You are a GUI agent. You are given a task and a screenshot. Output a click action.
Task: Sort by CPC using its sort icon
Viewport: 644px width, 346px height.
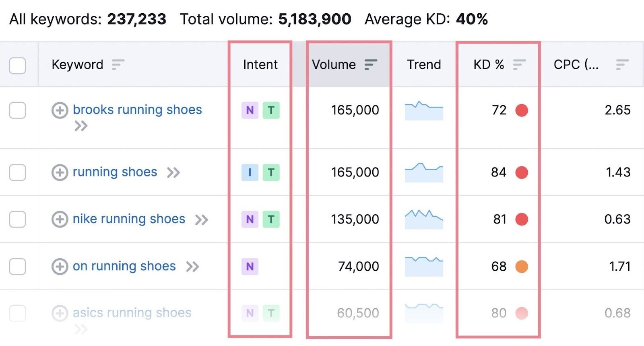pos(622,64)
